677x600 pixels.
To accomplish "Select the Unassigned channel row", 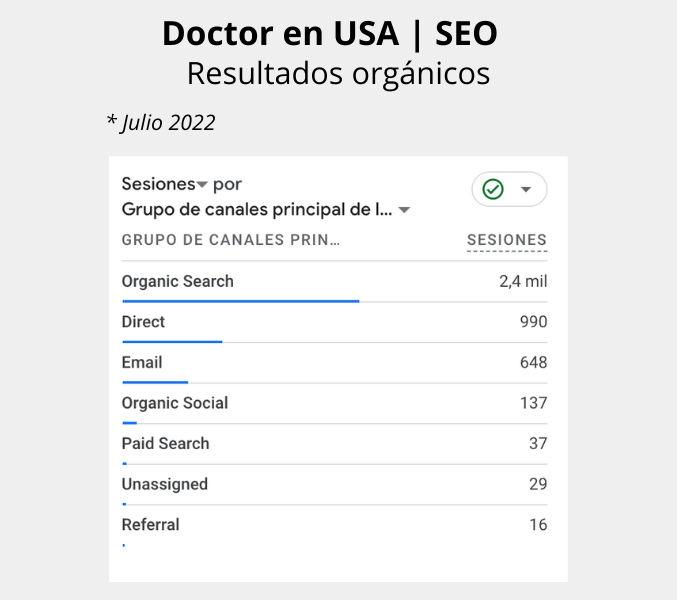I will coord(335,485).
